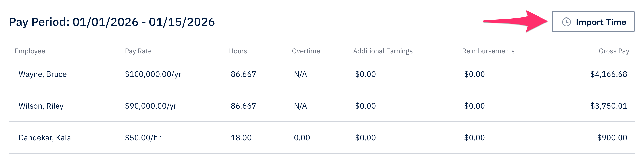
Task: Click the Pay Rate column header
Action: [x=138, y=51]
